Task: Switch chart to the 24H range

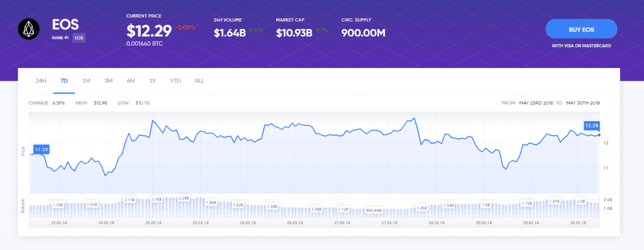Action: (x=41, y=81)
